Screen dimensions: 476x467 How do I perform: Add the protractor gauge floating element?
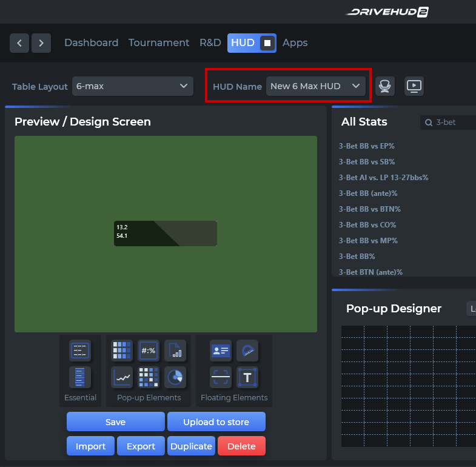[x=247, y=351]
